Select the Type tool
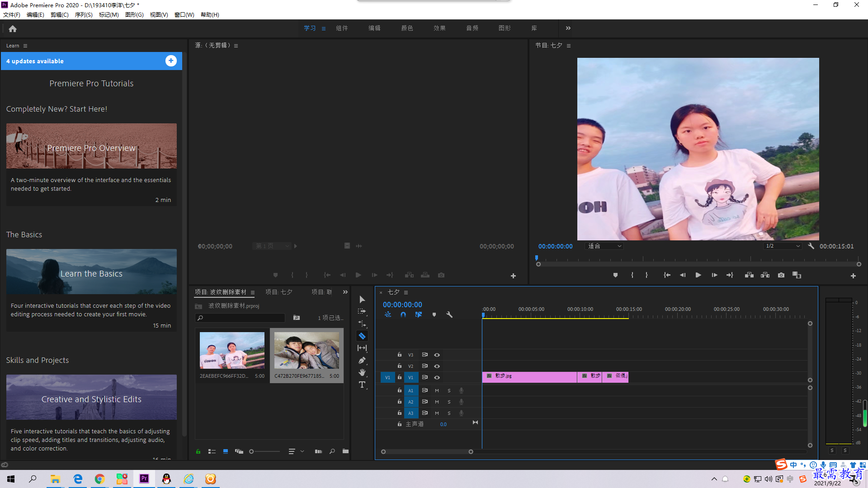The height and width of the screenshot is (488, 868). pos(362,385)
